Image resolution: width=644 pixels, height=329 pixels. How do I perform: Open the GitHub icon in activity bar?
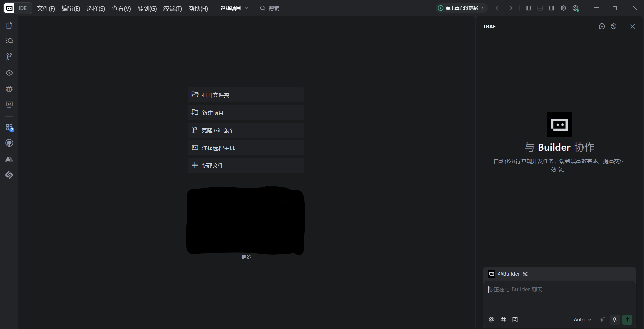(x=9, y=143)
